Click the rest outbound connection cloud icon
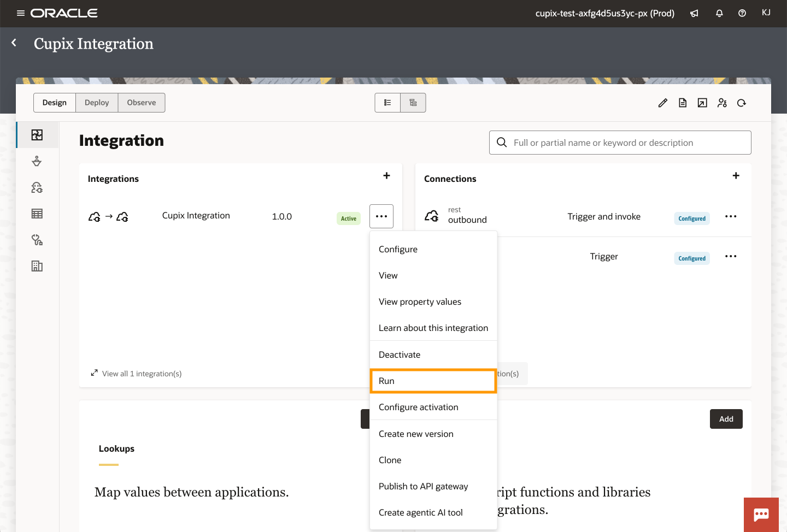This screenshot has height=532, width=787. [x=432, y=216]
